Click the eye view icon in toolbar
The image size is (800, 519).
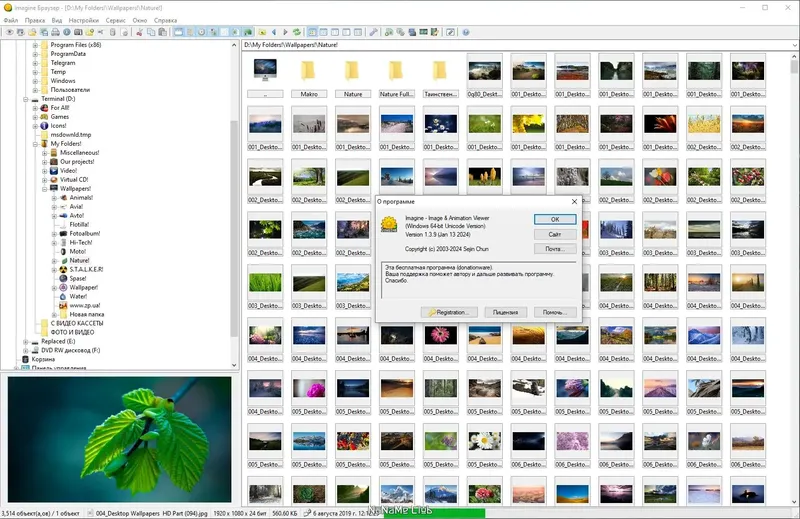pos(10,32)
